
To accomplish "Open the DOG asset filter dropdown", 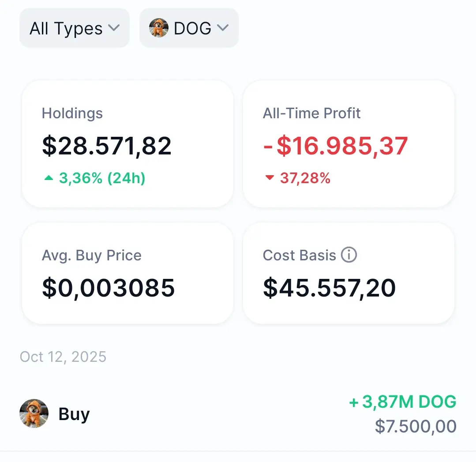I will [189, 28].
